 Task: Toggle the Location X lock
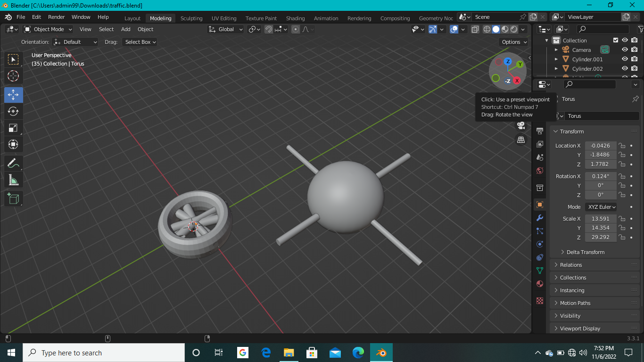622,146
